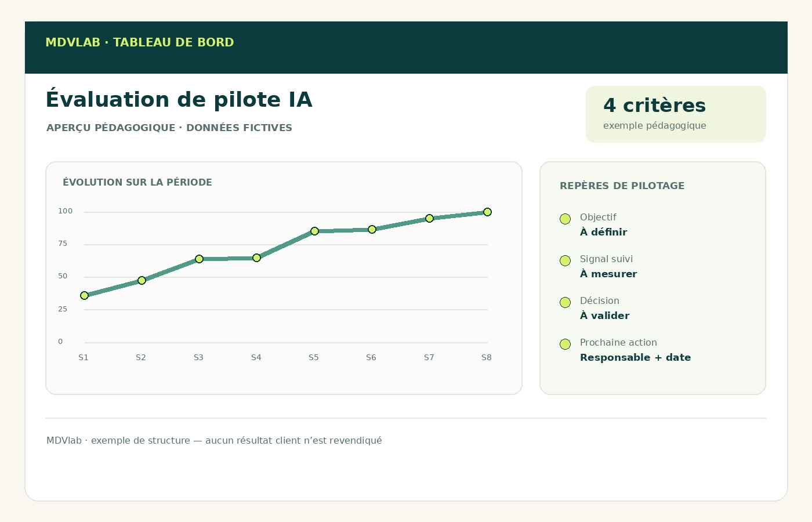Click the "Signal suivi" label
812x522 pixels.
coord(606,259)
